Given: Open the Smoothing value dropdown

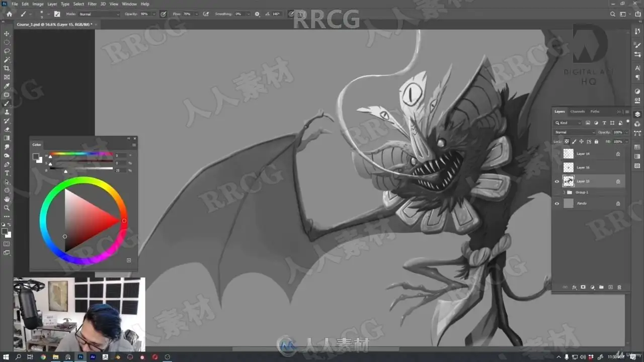Looking at the screenshot, I should pyautogui.click(x=248, y=14).
